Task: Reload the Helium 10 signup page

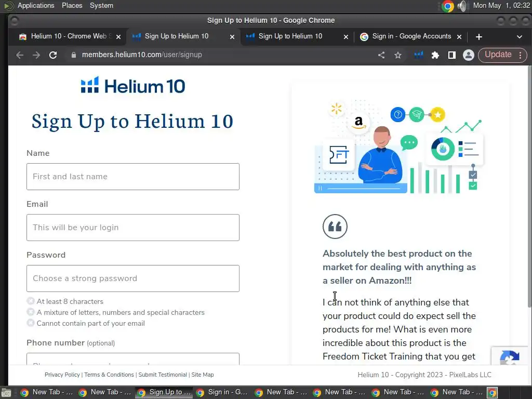Action: [53, 55]
